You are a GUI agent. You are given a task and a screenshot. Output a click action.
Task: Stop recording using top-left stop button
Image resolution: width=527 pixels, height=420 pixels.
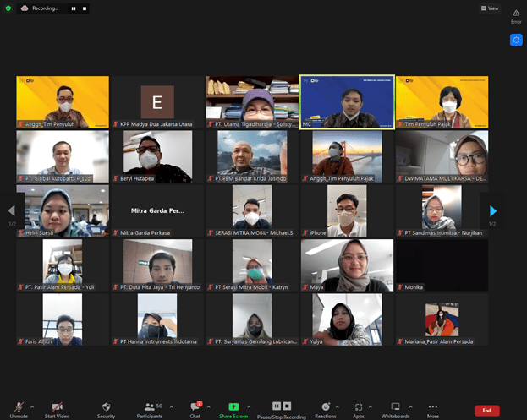click(85, 8)
